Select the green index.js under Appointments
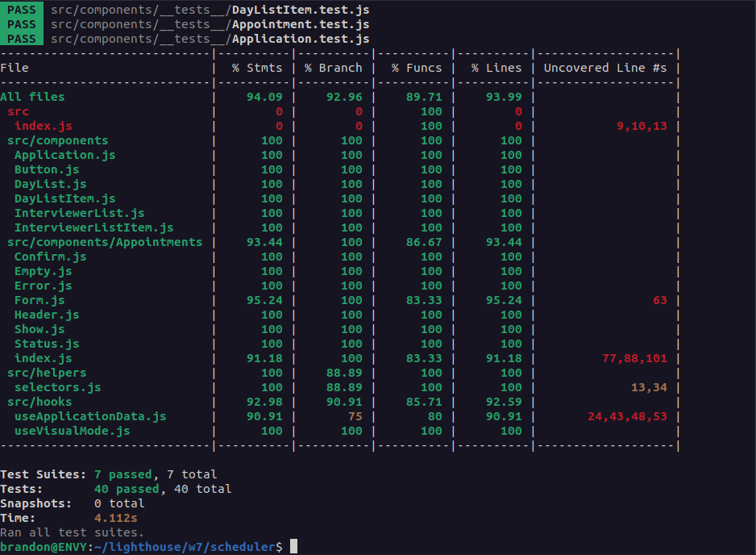Viewport: 756px width, 555px height. (x=44, y=358)
